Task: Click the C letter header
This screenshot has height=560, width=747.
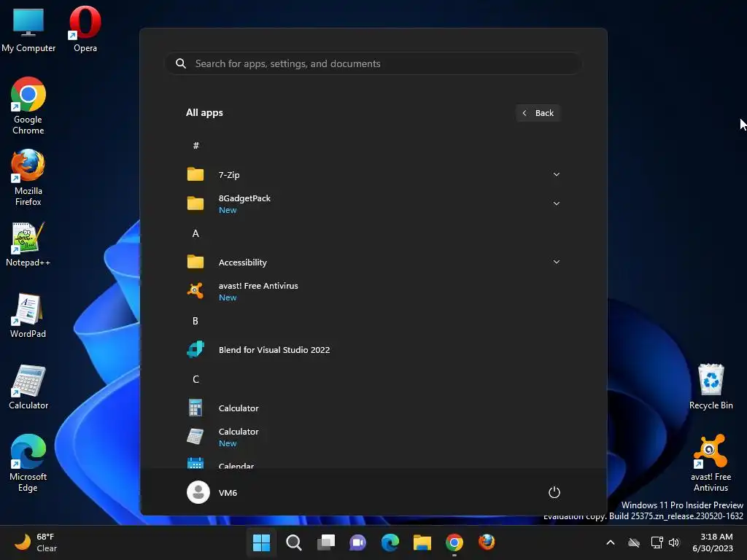Action: pyautogui.click(x=196, y=379)
